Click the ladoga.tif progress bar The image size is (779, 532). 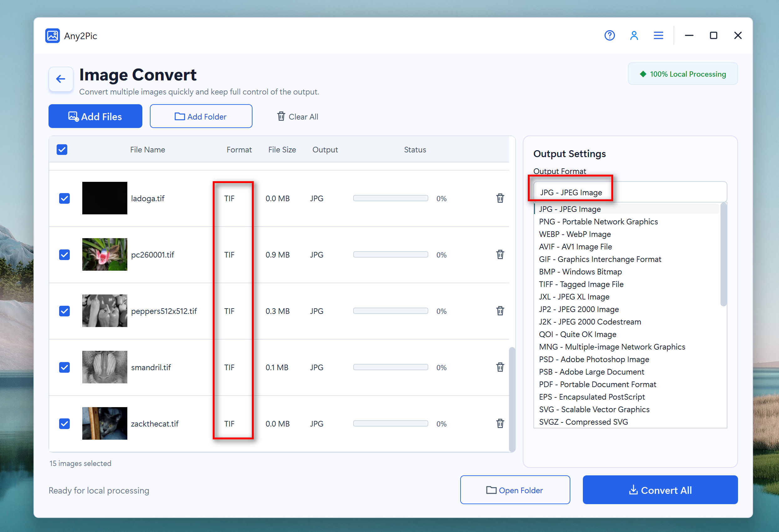(x=390, y=198)
